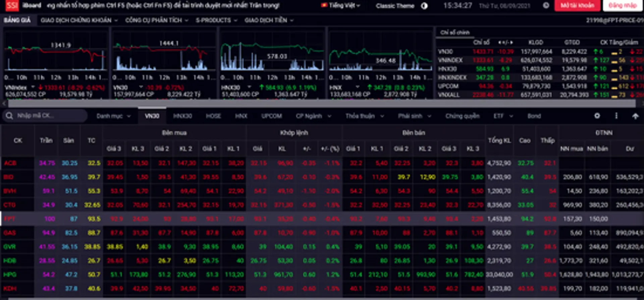Click the horizontal scrollbar under charts
This screenshot has height=300, width=644.
[322, 103]
